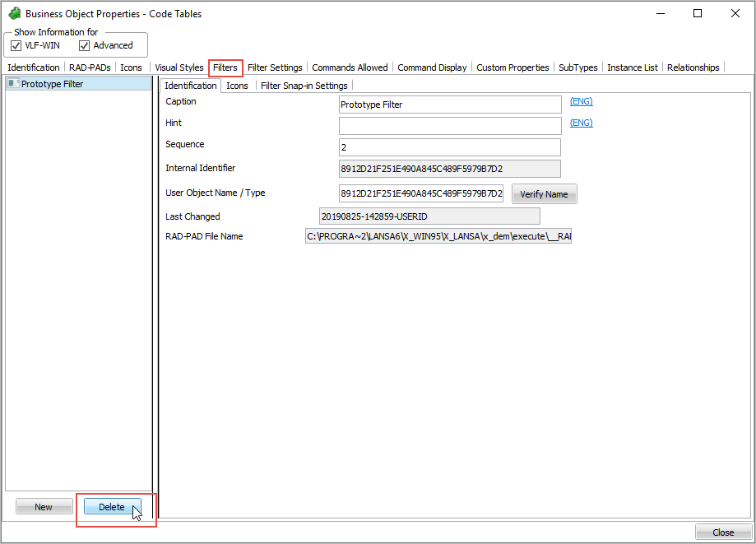
Task: Click the New button
Action: point(44,506)
